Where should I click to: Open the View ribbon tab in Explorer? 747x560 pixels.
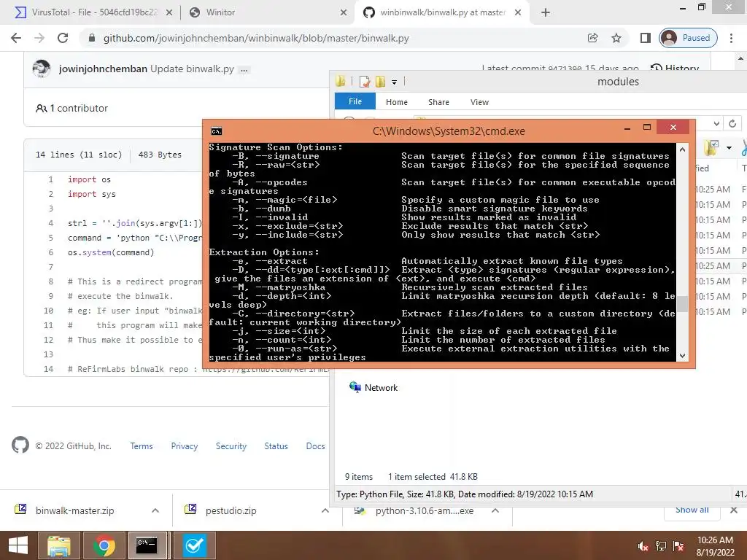pyautogui.click(x=479, y=102)
